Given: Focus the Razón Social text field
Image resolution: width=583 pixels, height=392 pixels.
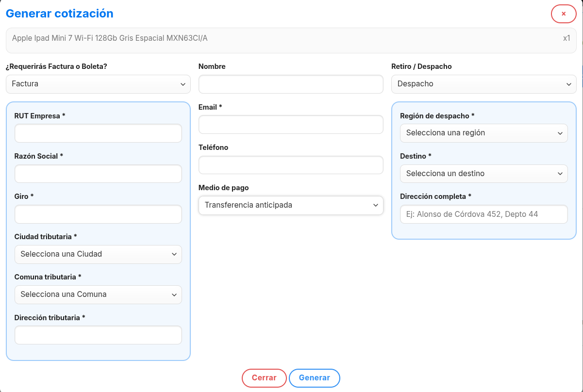Looking at the screenshot, I should tap(98, 174).
